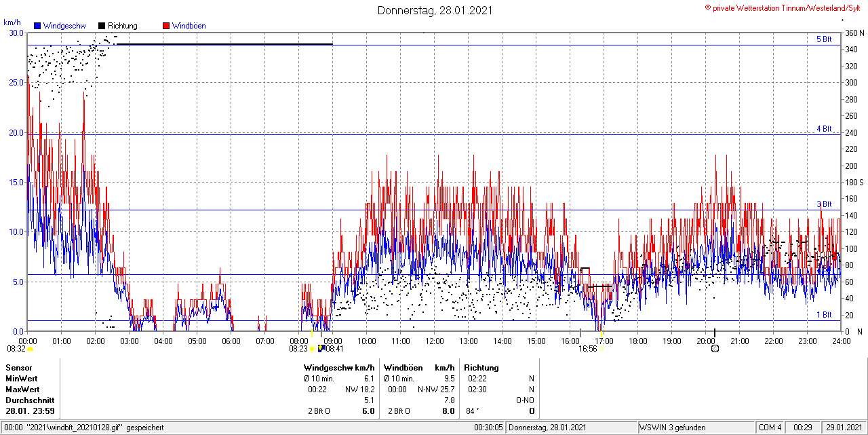The width and height of the screenshot is (868, 435).
Task: Click the 84 ° direction value
Action: (x=473, y=411)
